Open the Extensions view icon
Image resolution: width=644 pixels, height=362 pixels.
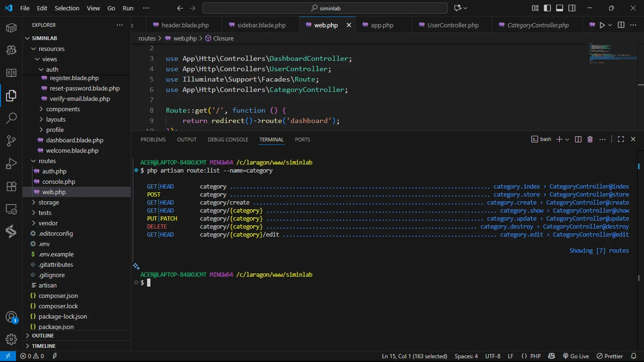pos(11,186)
